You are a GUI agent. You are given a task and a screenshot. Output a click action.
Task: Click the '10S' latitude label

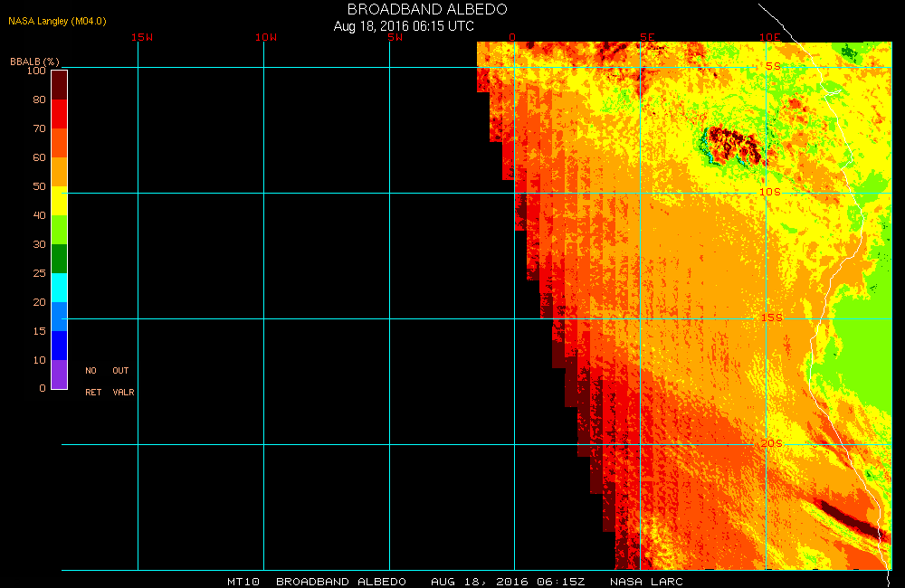(770, 192)
